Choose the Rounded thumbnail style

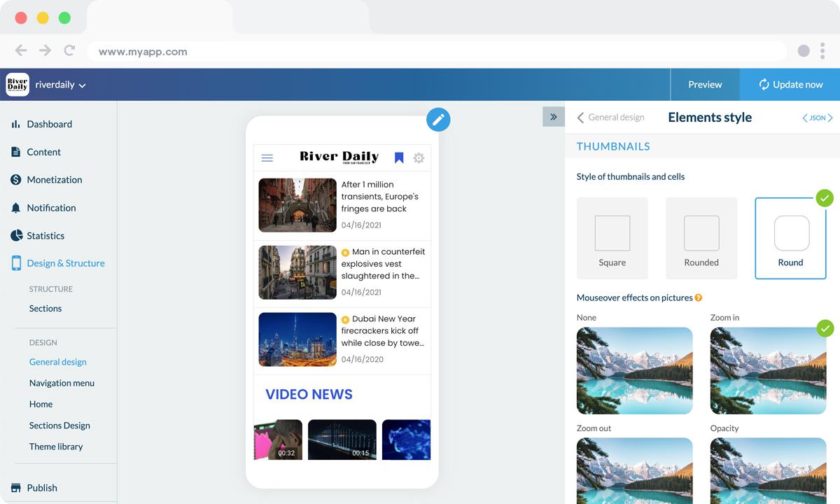701,238
